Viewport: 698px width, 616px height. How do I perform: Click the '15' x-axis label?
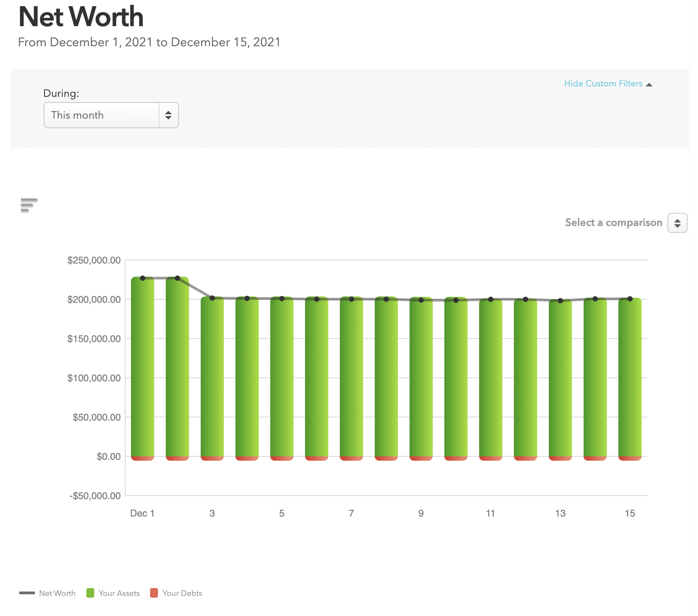[x=630, y=513]
